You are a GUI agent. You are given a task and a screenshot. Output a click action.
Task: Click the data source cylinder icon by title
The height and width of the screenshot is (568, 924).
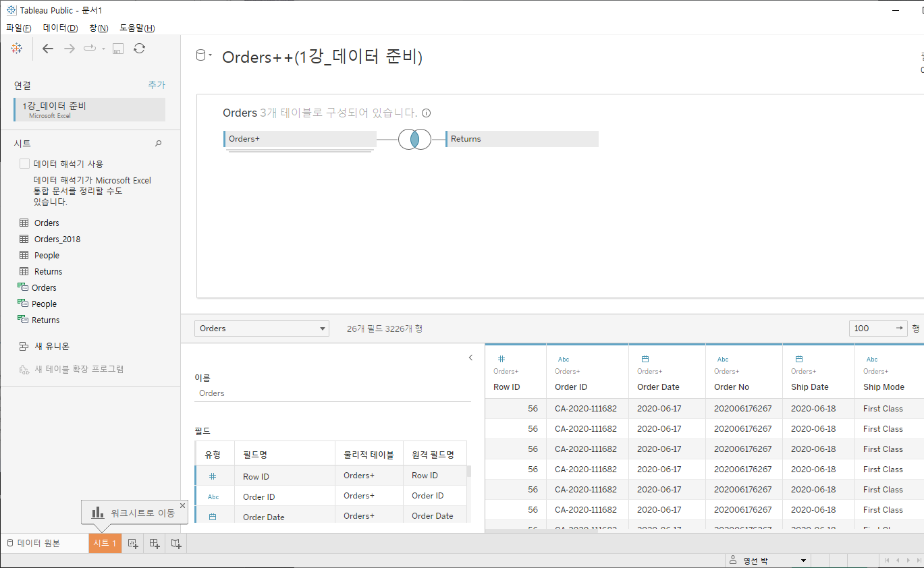(200, 56)
